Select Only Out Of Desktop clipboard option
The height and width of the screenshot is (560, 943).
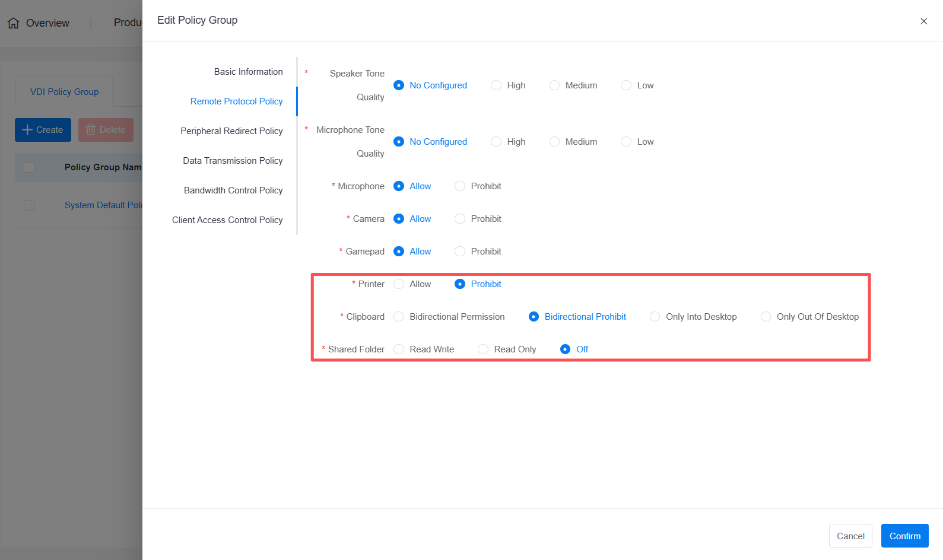point(766,317)
